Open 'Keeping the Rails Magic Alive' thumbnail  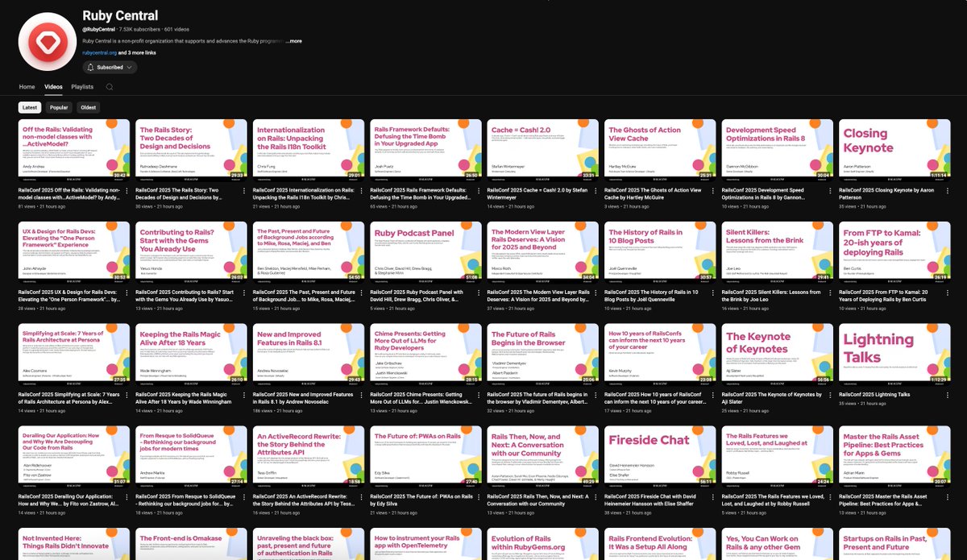click(x=191, y=354)
